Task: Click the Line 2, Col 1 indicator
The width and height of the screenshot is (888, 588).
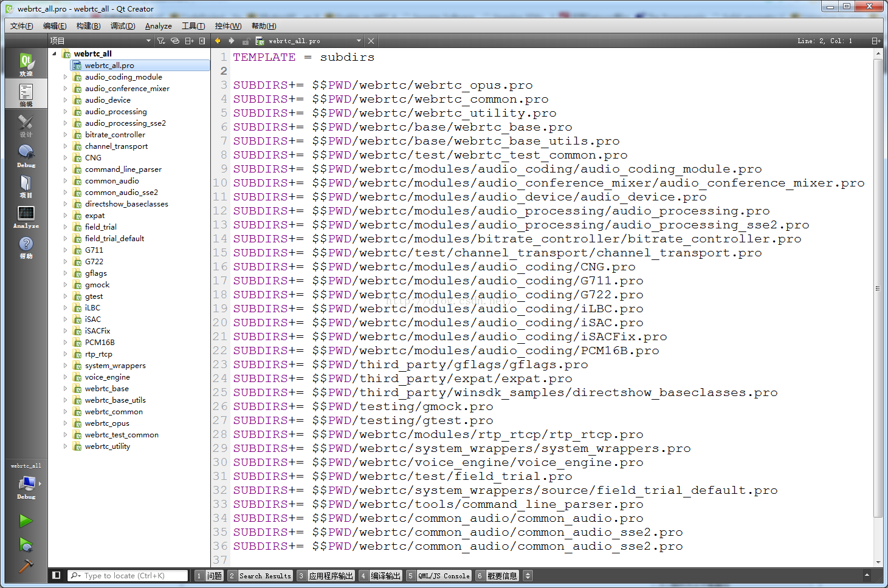Action: click(x=825, y=41)
